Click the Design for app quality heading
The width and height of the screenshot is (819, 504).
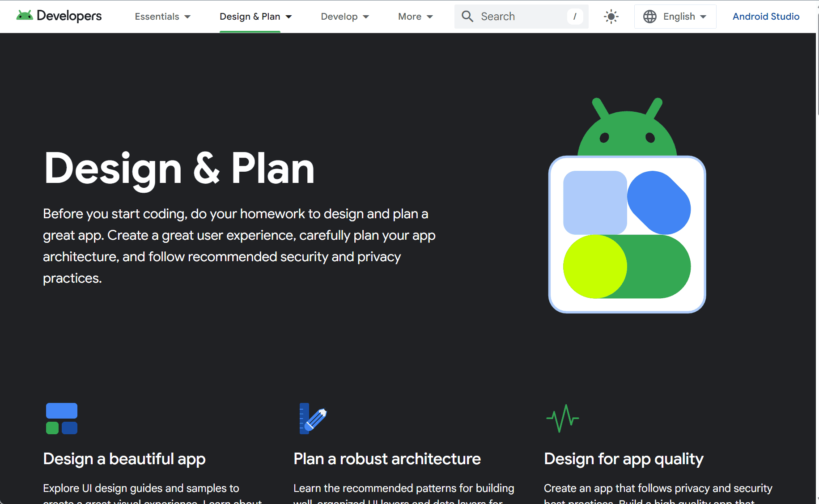click(624, 459)
